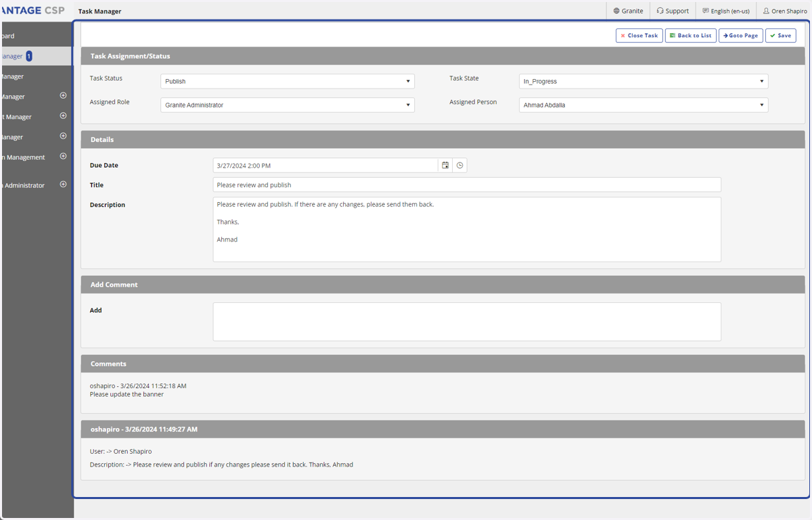Click the notification badge showing 1
The height and width of the screenshot is (520, 812).
point(29,56)
